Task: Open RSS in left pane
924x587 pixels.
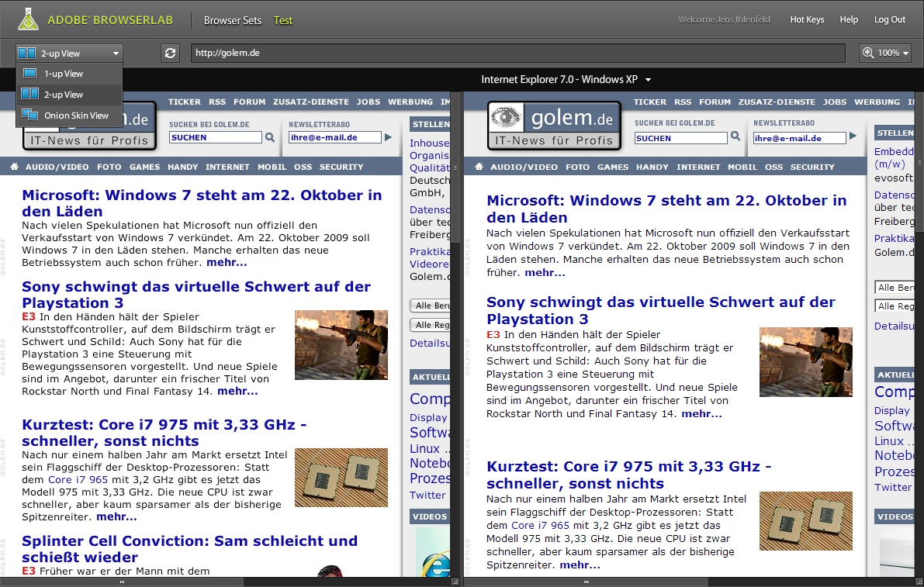Action: [x=217, y=102]
